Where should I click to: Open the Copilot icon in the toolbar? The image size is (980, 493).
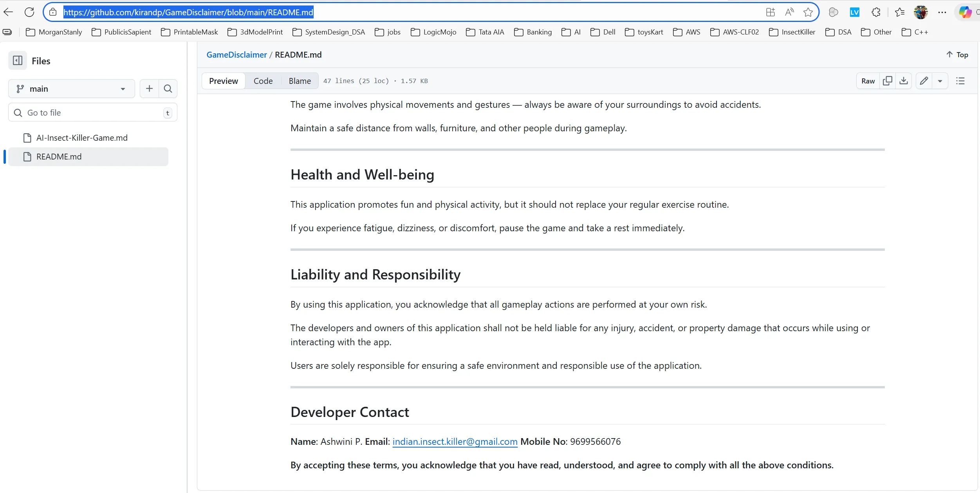[965, 12]
